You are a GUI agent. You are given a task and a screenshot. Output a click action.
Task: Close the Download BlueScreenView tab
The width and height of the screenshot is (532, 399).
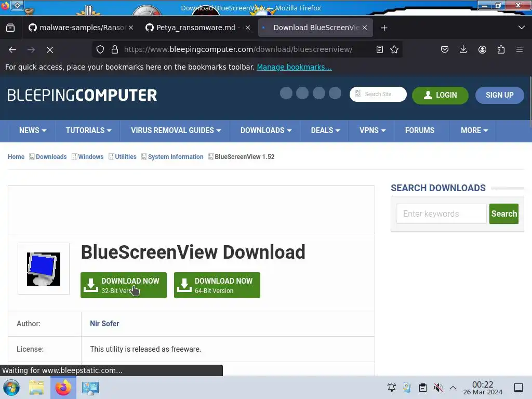click(365, 28)
